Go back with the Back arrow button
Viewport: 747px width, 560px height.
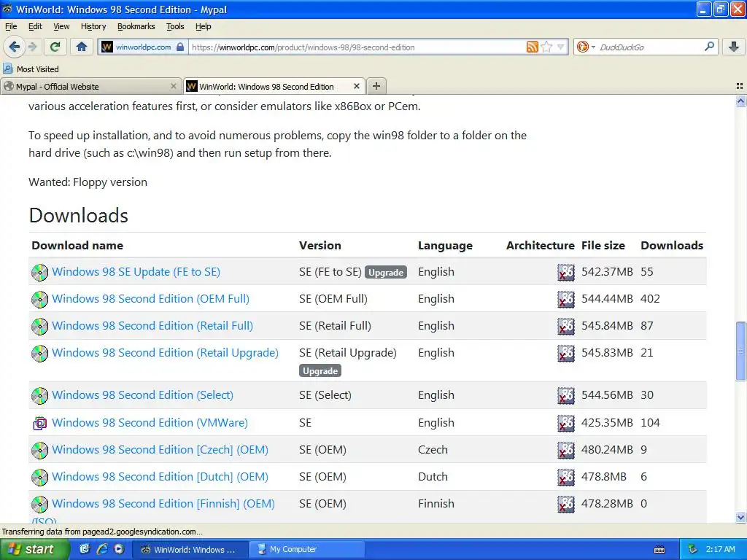14,47
